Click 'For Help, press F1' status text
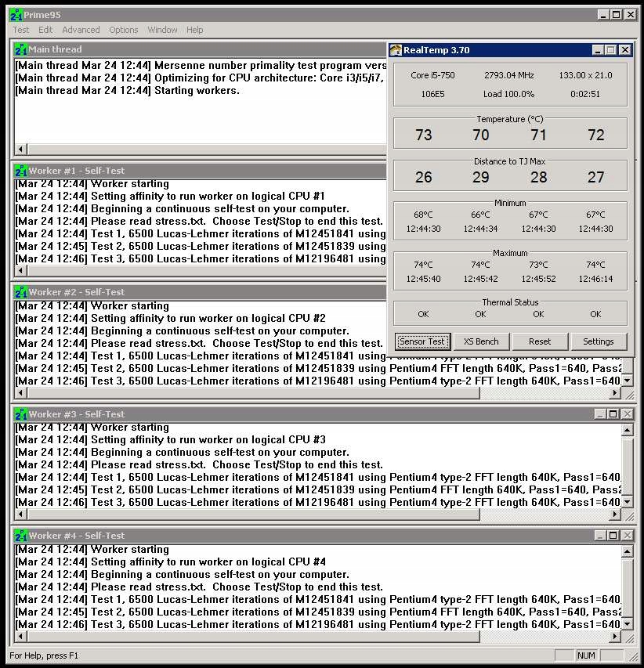This screenshot has height=668, width=644. coord(44,655)
